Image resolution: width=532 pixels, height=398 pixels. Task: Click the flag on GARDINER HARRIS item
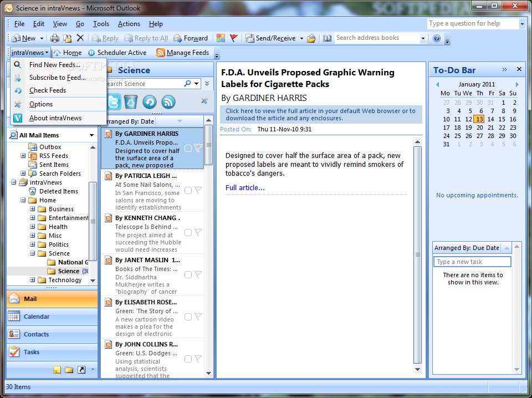pos(198,148)
